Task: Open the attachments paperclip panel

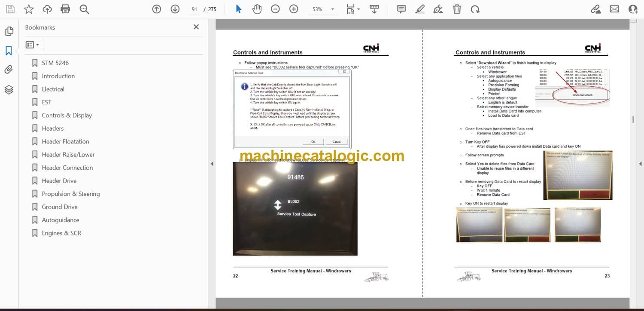Action: [x=9, y=70]
